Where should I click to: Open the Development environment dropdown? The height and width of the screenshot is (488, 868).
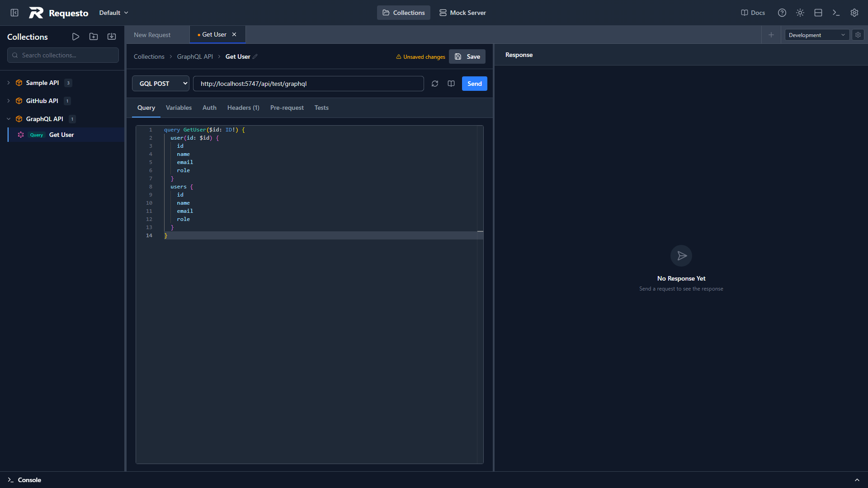click(x=817, y=35)
